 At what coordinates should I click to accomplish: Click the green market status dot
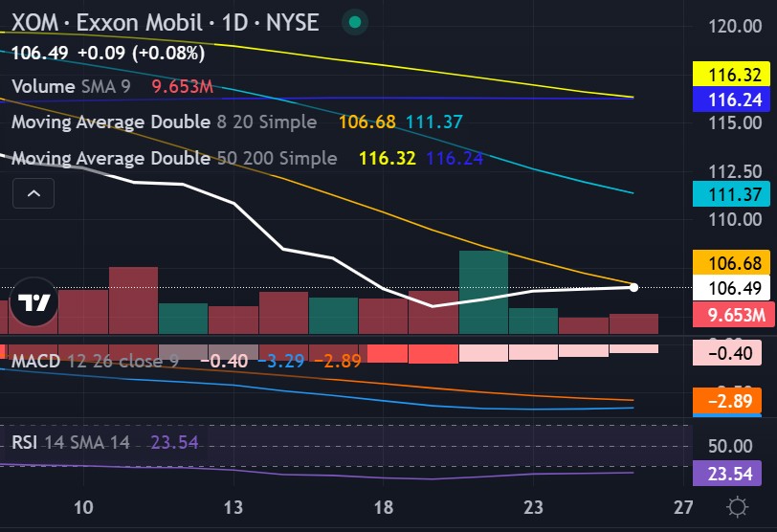355,22
